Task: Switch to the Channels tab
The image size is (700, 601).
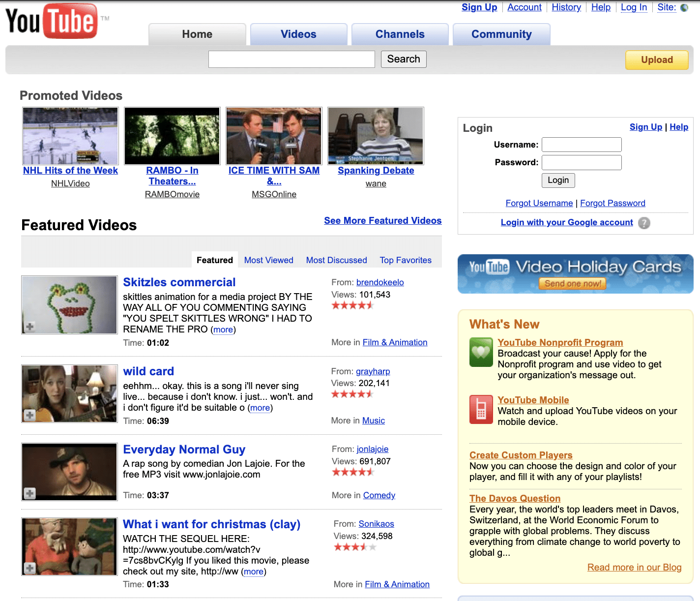Action: [x=400, y=34]
